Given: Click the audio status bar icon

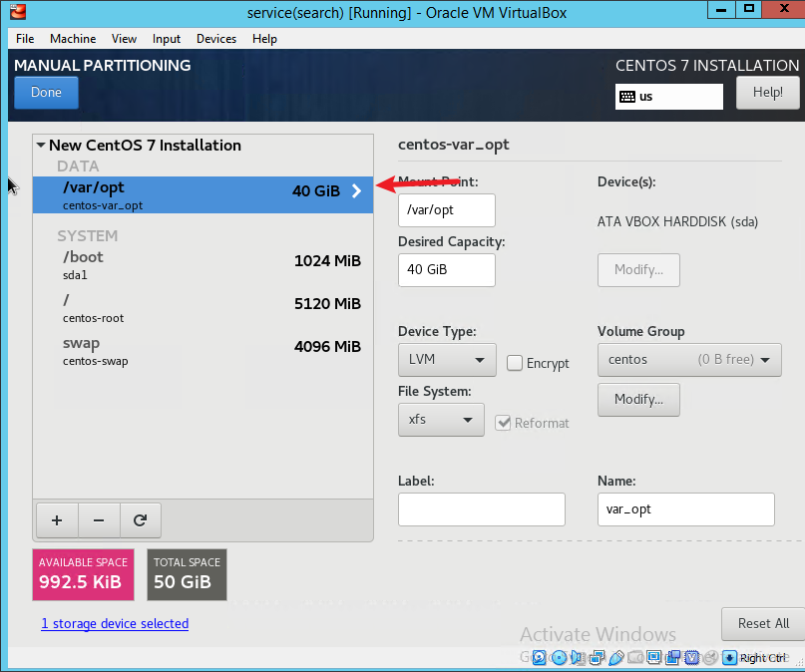Looking at the screenshot, I should tap(577, 658).
